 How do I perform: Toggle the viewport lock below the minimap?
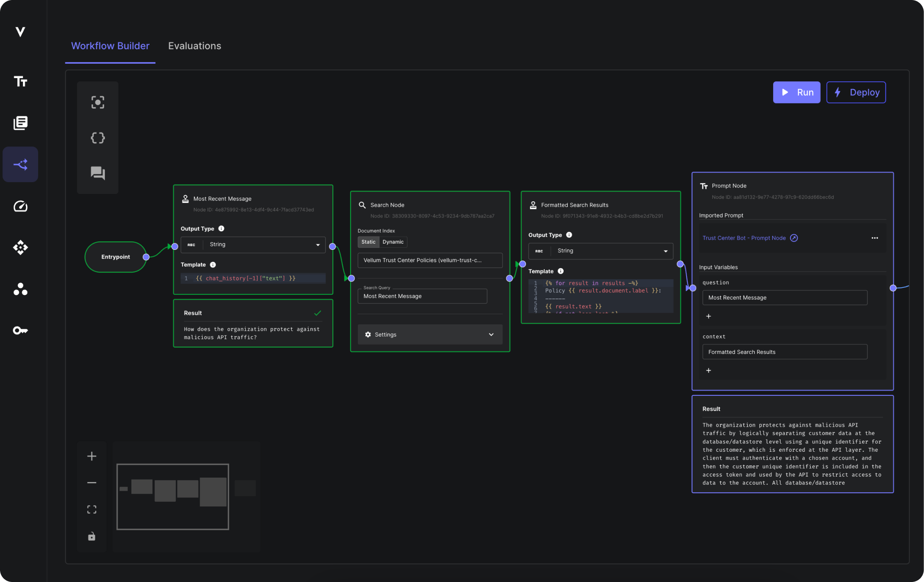click(91, 536)
